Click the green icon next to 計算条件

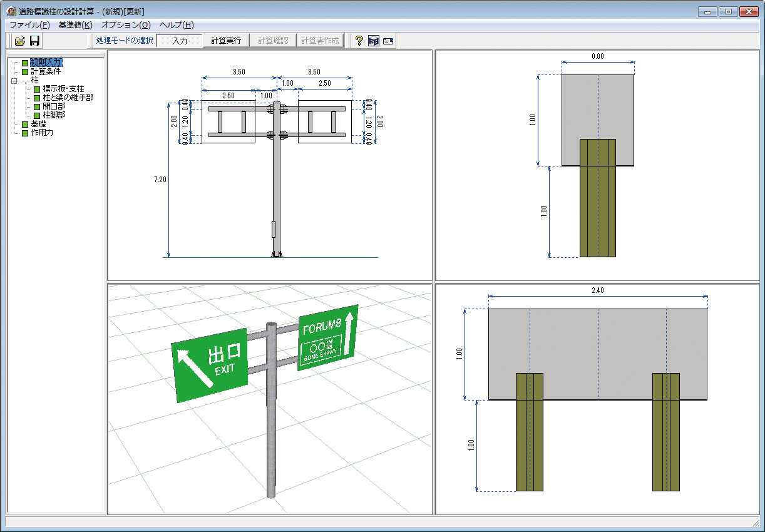(x=25, y=71)
